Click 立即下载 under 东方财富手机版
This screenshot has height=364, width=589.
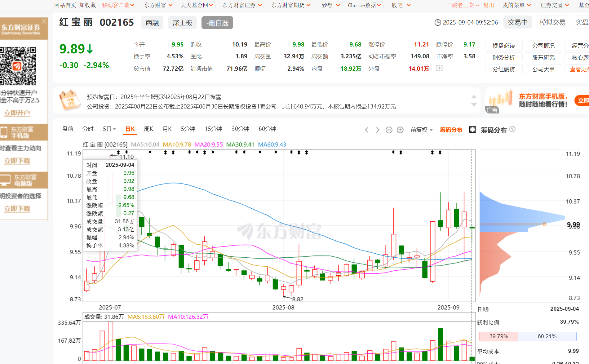coord(17,161)
